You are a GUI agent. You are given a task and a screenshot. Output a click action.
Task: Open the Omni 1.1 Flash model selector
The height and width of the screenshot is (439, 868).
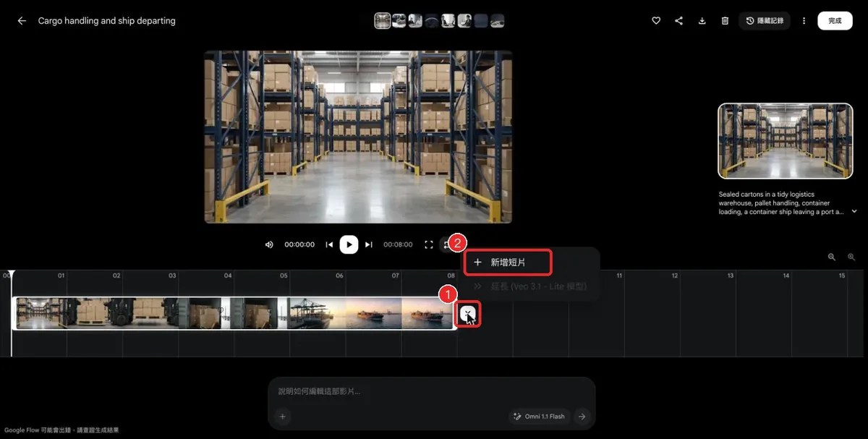point(539,417)
